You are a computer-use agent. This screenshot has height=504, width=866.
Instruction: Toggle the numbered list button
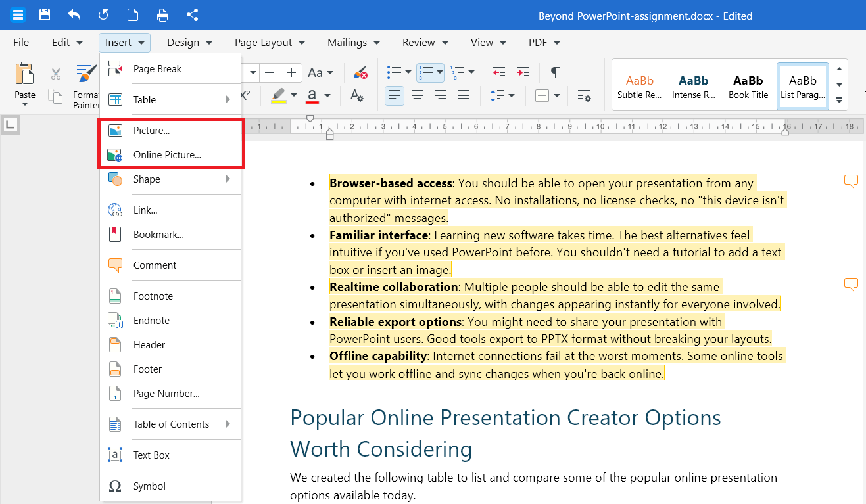point(425,72)
